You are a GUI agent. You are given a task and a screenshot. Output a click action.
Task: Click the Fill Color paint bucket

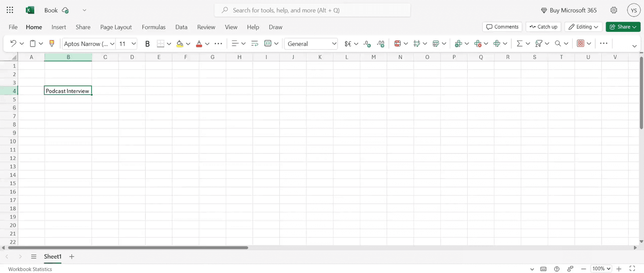(180, 43)
